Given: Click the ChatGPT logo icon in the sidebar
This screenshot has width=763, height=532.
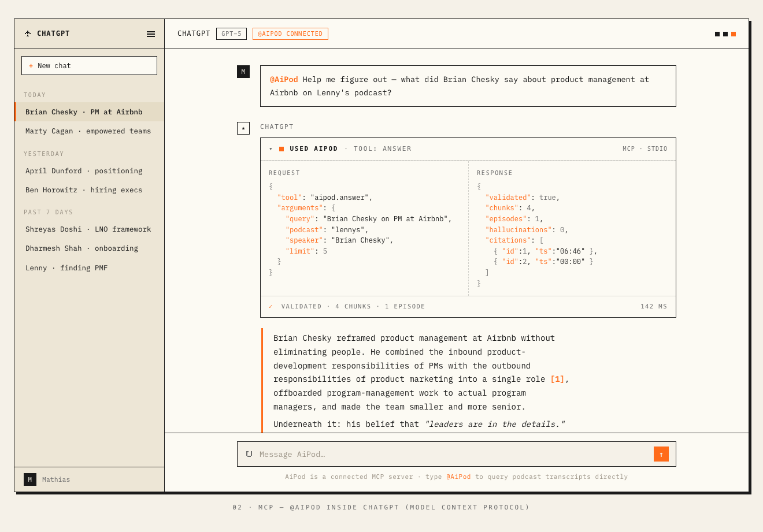Looking at the screenshot, I should click(28, 34).
